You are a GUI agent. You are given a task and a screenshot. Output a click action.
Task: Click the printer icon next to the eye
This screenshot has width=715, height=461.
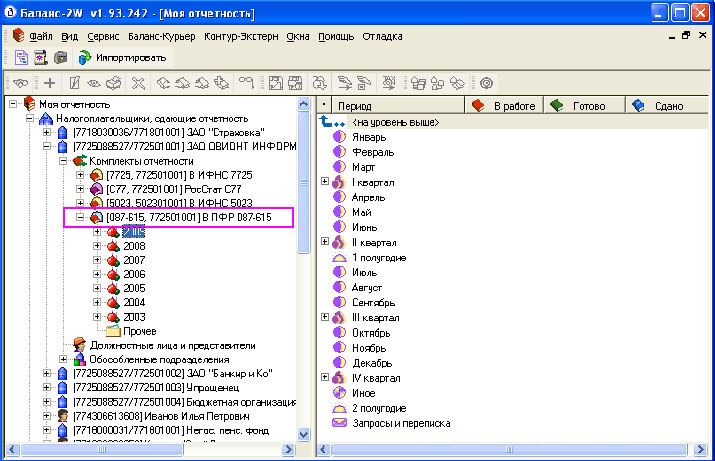(x=114, y=83)
